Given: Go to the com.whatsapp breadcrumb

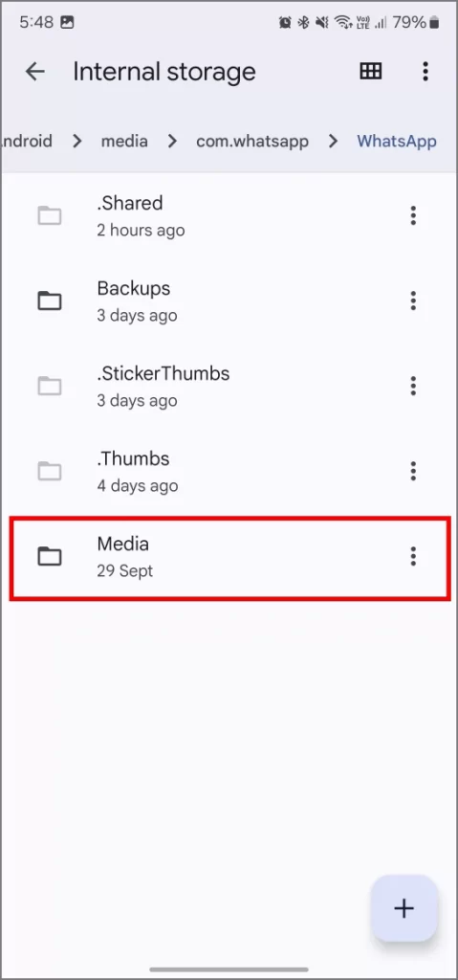Looking at the screenshot, I should (x=252, y=142).
